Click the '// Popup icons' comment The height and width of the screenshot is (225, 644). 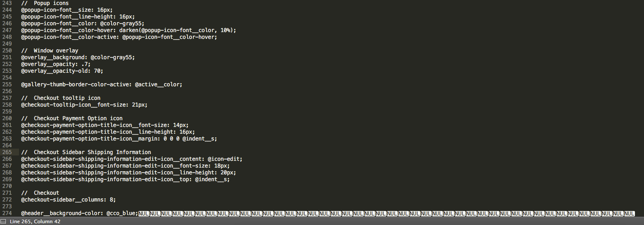tap(45, 3)
